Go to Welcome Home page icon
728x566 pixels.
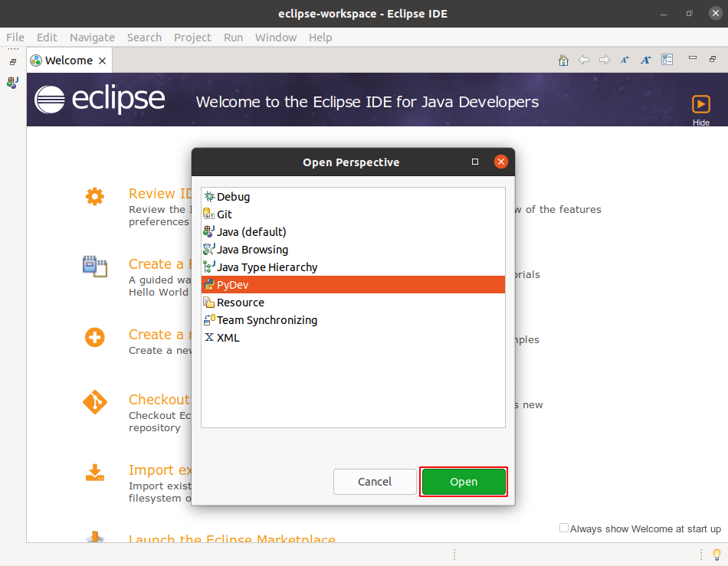coord(563,60)
